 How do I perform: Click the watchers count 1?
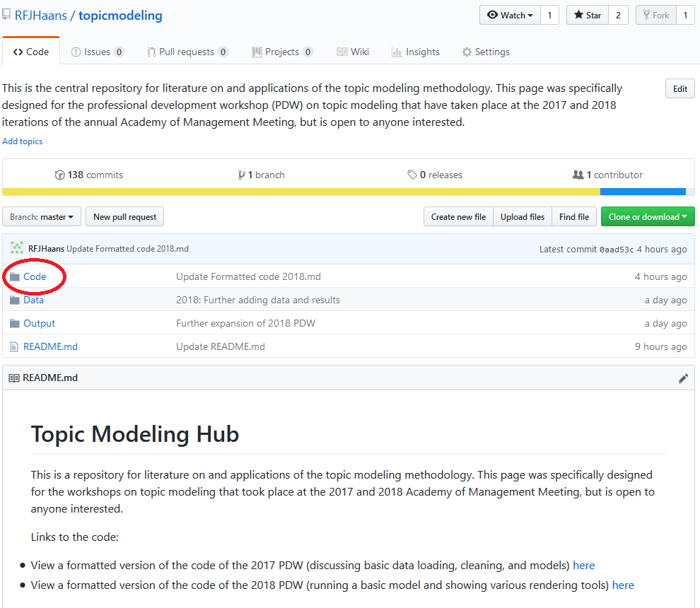[549, 15]
